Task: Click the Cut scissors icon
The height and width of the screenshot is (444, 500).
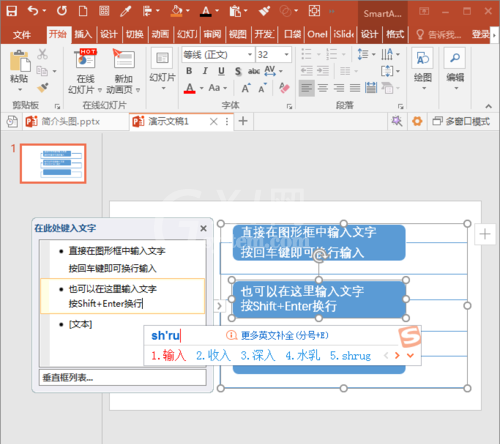Action: (42, 54)
